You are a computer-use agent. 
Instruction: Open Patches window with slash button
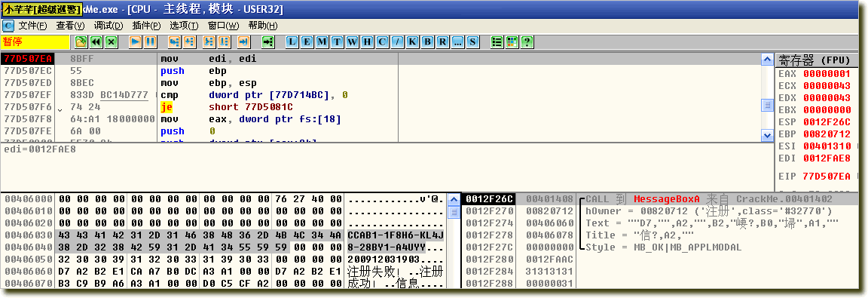click(x=398, y=41)
